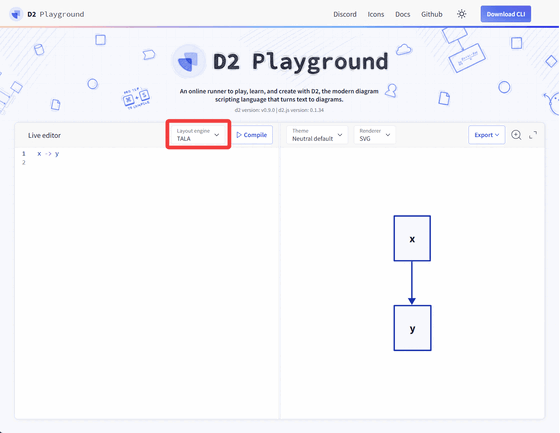Open the Layout engine TALA dropdown

click(198, 135)
